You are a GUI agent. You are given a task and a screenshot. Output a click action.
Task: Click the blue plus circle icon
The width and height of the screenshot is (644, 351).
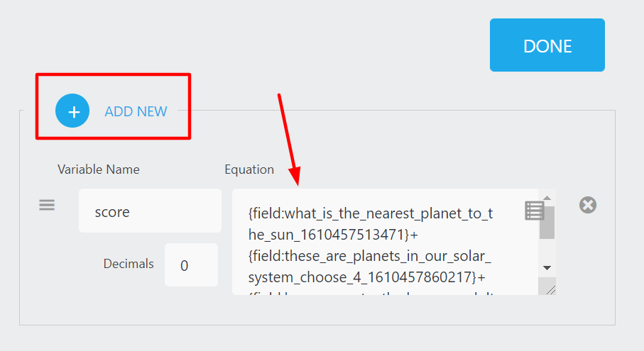pos(72,111)
